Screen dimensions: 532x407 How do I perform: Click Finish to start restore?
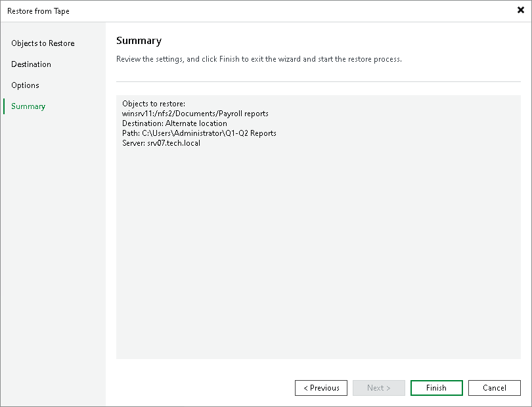(436, 388)
